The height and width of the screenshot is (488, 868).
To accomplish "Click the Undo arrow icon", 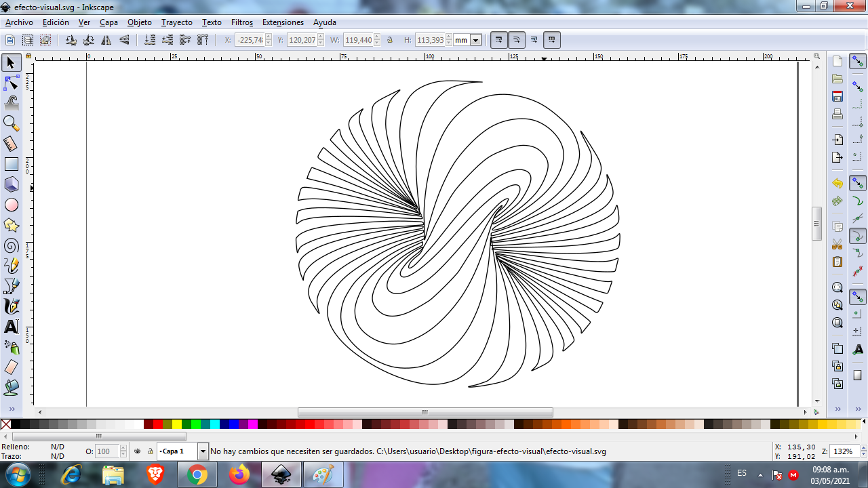I will click(837, 183).
